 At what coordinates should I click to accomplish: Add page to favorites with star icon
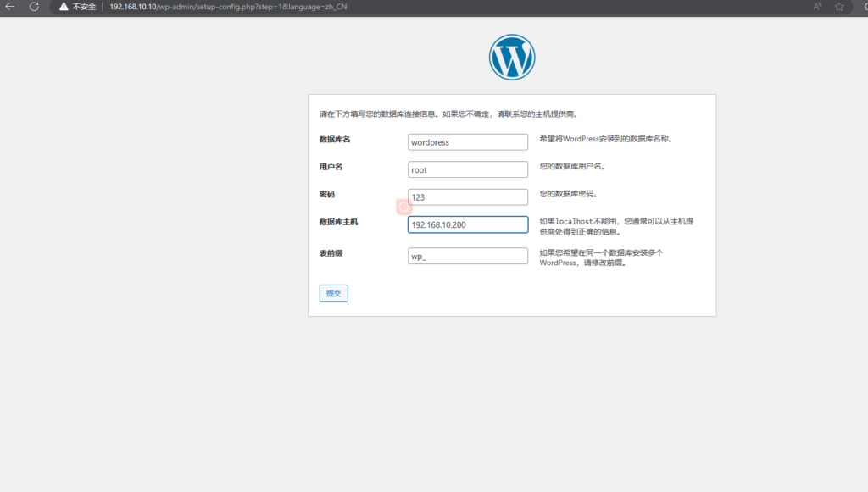(x=839, y=7)
